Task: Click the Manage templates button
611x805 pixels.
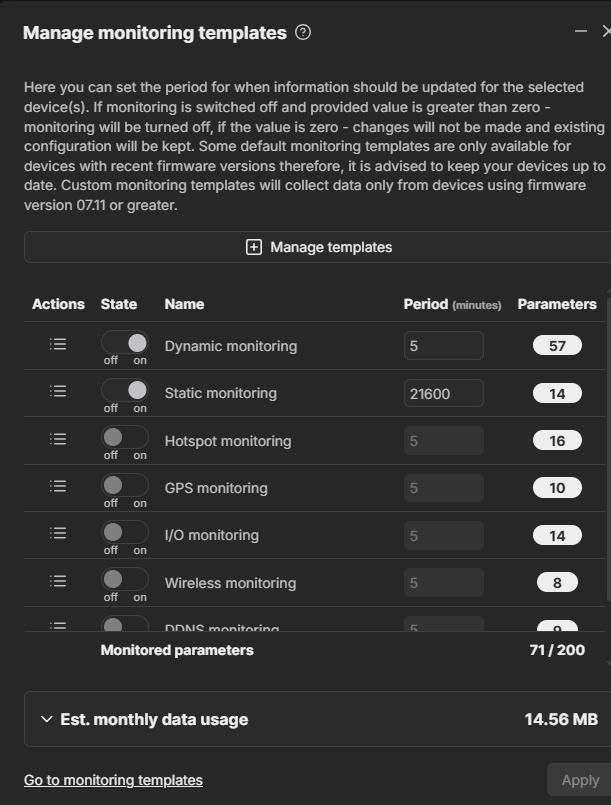Action: pos(318,247)
